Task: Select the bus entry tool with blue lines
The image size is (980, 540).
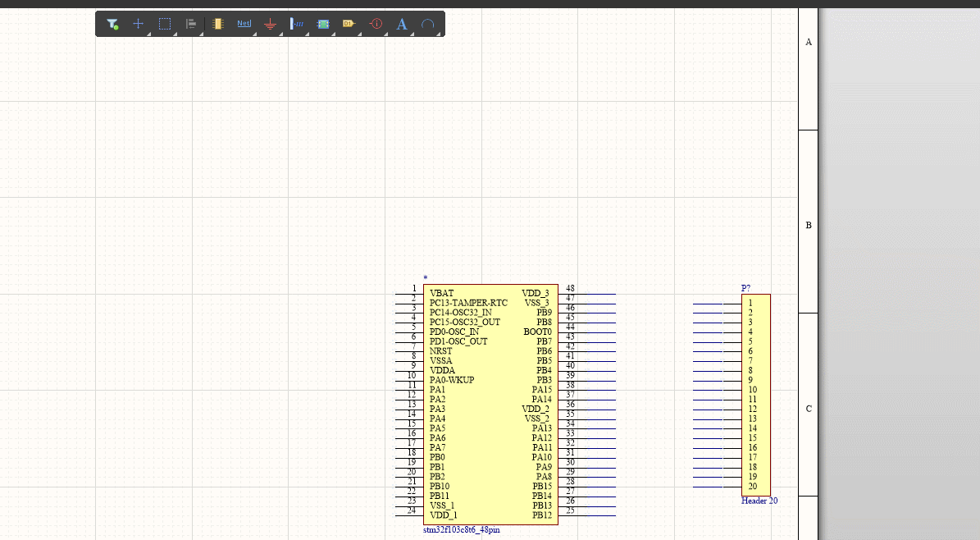Action: tap(297, 24)
